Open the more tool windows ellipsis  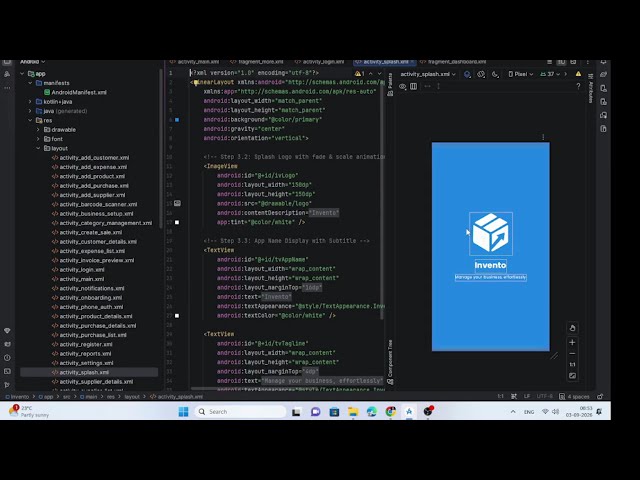pyautogui.click(x=7, y=88)
